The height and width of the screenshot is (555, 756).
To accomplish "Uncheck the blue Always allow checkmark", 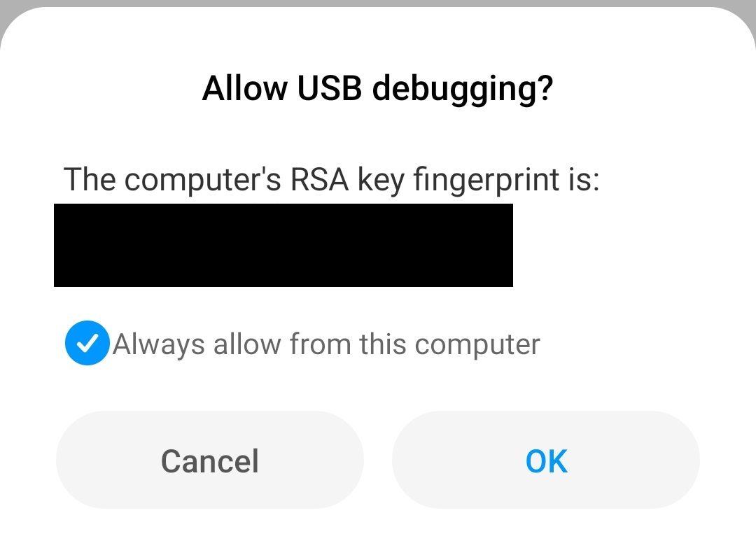I will click(87, 343).
